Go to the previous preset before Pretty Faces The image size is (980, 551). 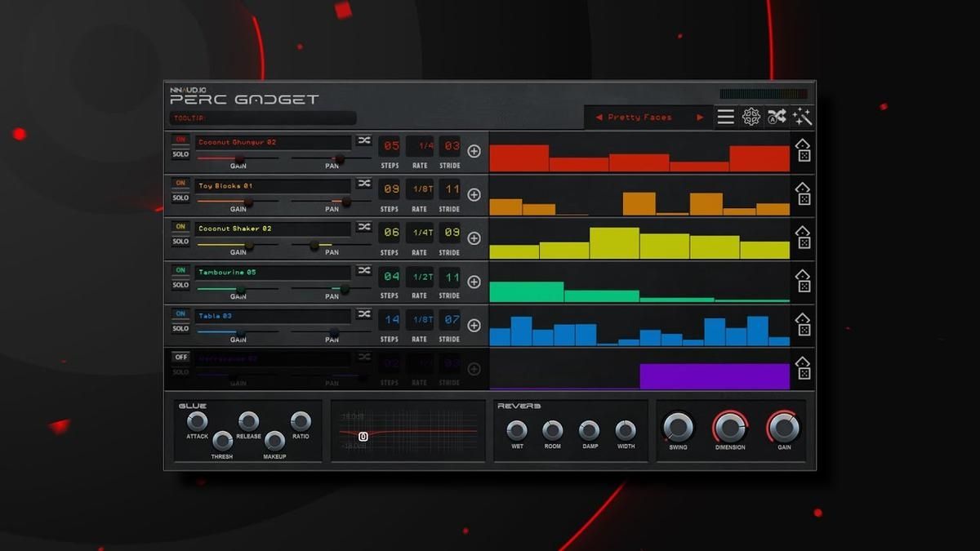tap(599, 118)
